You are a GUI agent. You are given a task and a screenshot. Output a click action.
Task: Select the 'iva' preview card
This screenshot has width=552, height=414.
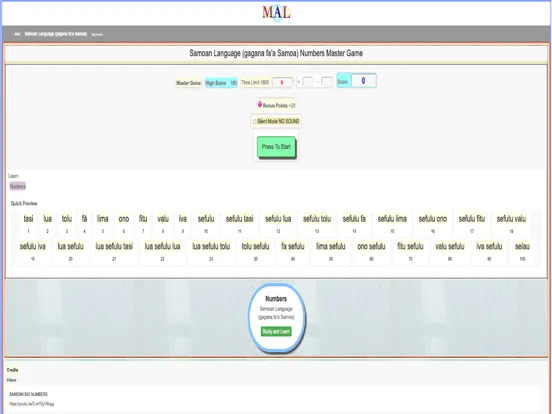click(x=182, y=224)
